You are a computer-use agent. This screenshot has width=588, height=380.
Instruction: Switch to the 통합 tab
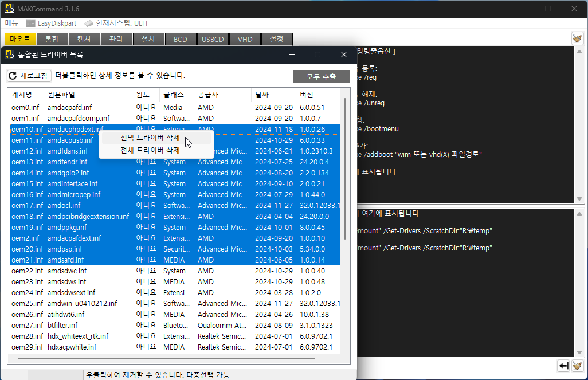[x=52, y=39]
